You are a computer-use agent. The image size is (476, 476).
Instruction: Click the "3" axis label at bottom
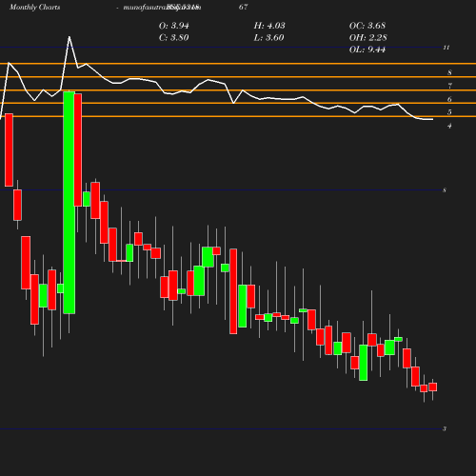point(445,429)
